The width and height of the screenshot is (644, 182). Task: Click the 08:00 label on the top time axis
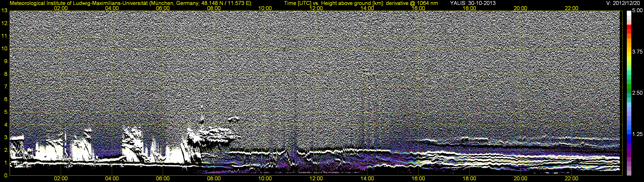click(x=214, y=8)
